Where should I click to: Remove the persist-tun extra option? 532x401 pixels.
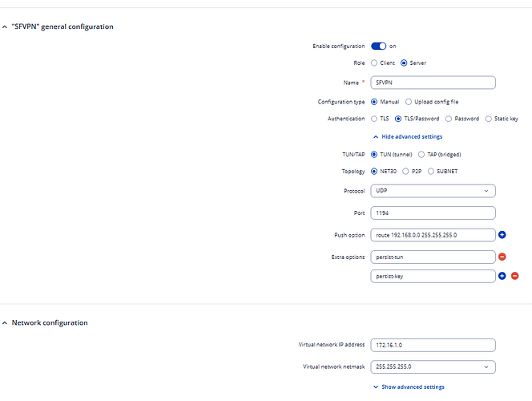click(502, 257)
